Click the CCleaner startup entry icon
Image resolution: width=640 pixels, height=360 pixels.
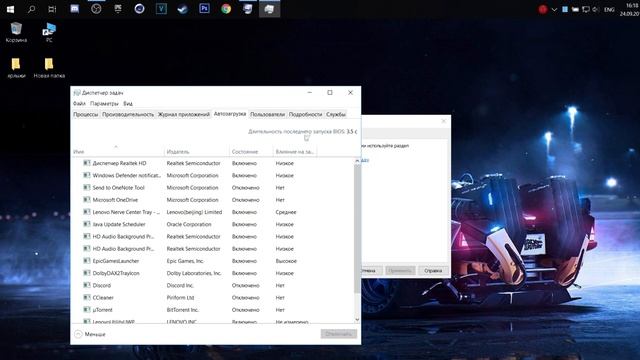click(87, 297)
